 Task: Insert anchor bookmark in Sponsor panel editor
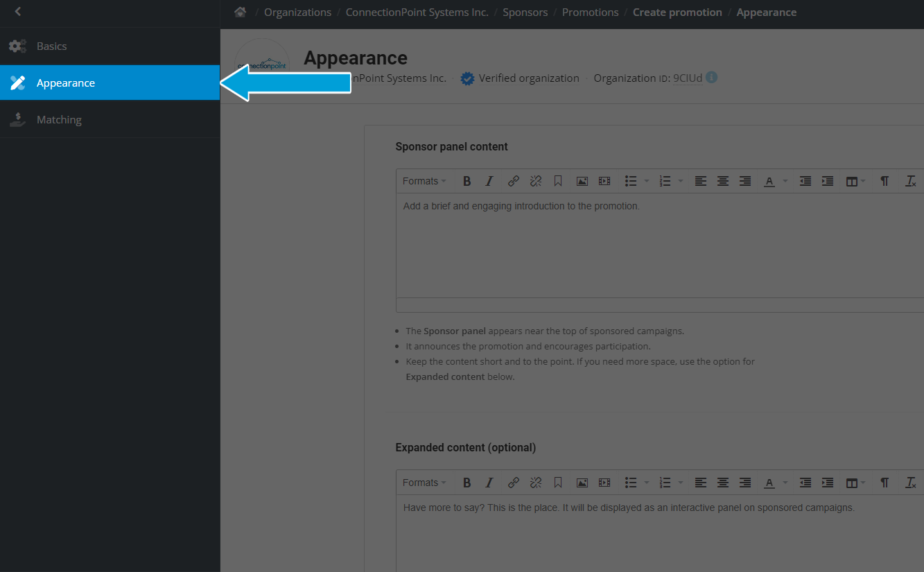tap(558, 181)
